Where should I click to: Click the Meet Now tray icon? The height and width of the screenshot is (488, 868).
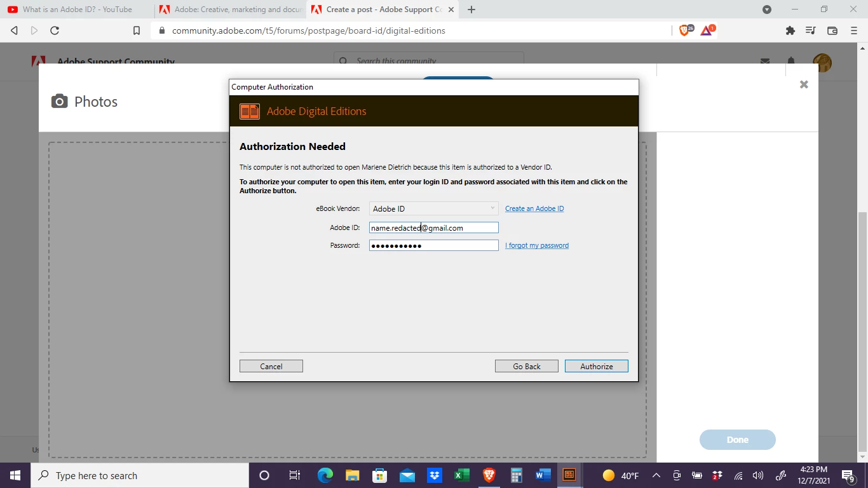point(677,475)
